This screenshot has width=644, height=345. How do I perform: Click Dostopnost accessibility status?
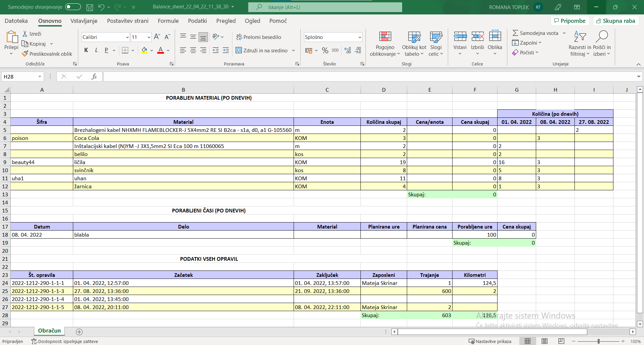tap(65, 341)
